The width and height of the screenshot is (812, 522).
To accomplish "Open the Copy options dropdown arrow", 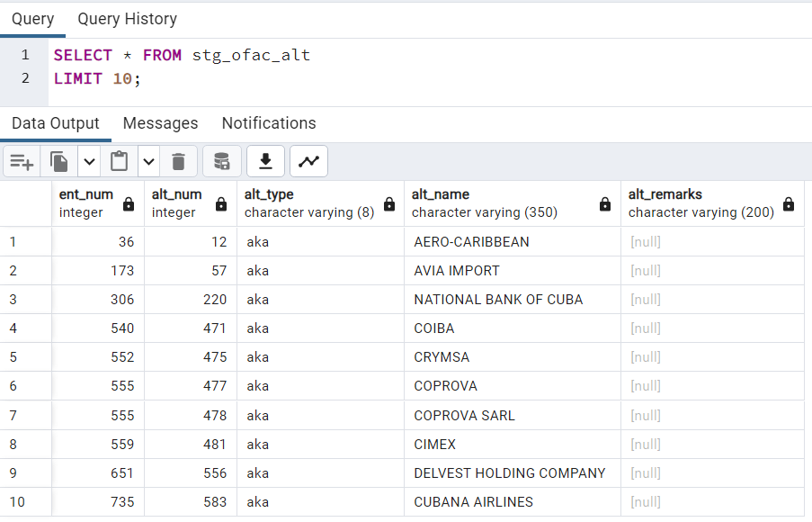I will 89,161.
